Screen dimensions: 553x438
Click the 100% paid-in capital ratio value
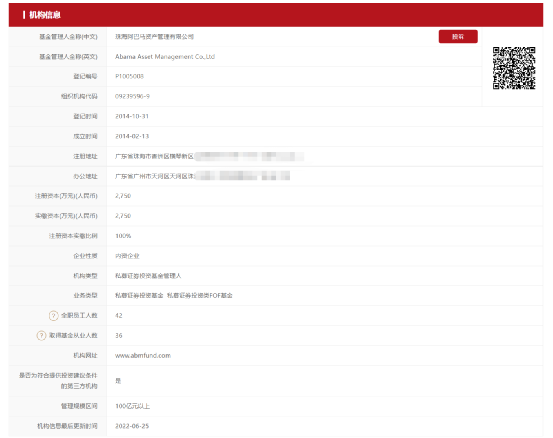[123, 236]
